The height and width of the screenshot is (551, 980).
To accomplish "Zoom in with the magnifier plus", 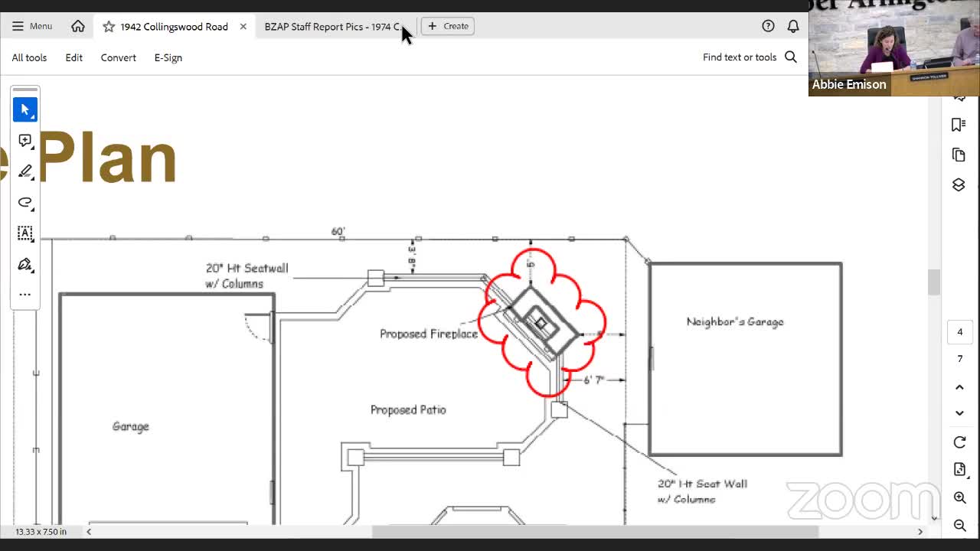I will pyautogui.click(x=959, y=498).
